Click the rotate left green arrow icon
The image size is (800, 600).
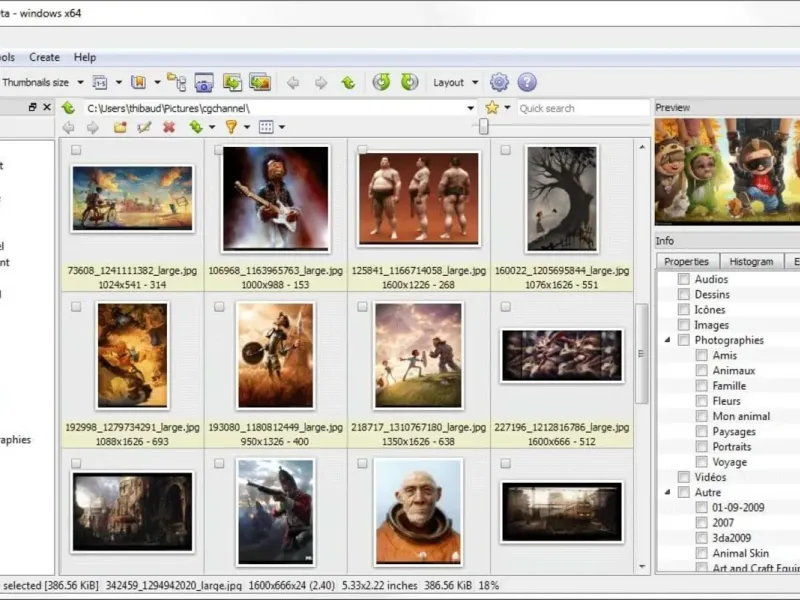coord(381,82)
